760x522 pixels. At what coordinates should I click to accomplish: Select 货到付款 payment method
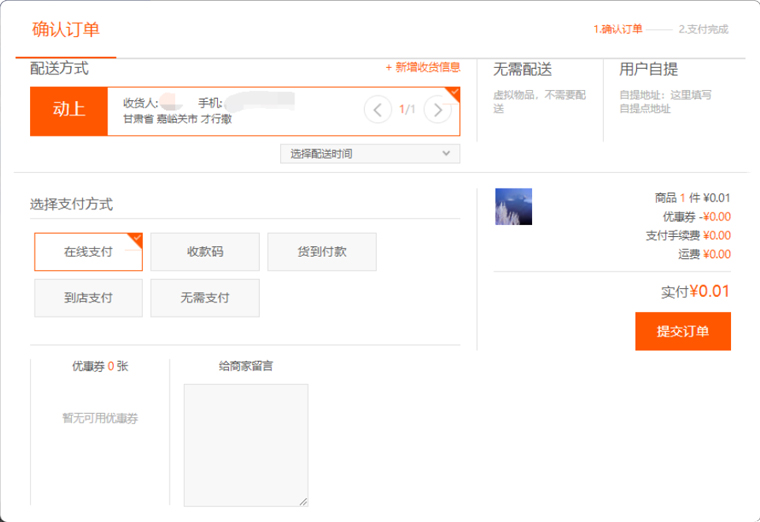point(322,252)
